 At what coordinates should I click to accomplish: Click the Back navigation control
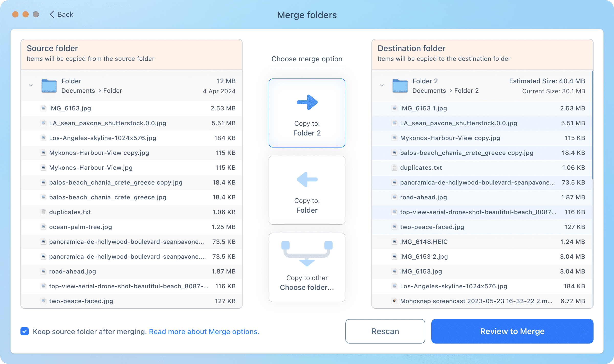pyautogui.click(x=61, y=14)
